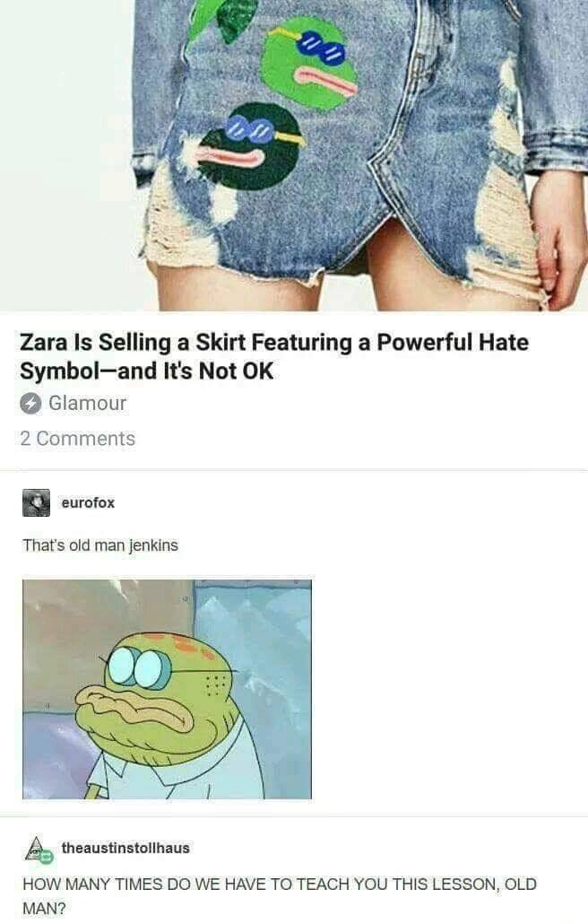The width and height of the screenshot is (588, 924).
Task: Click the lightning bolt icon beside Glamour
Action: coord(30,404)
